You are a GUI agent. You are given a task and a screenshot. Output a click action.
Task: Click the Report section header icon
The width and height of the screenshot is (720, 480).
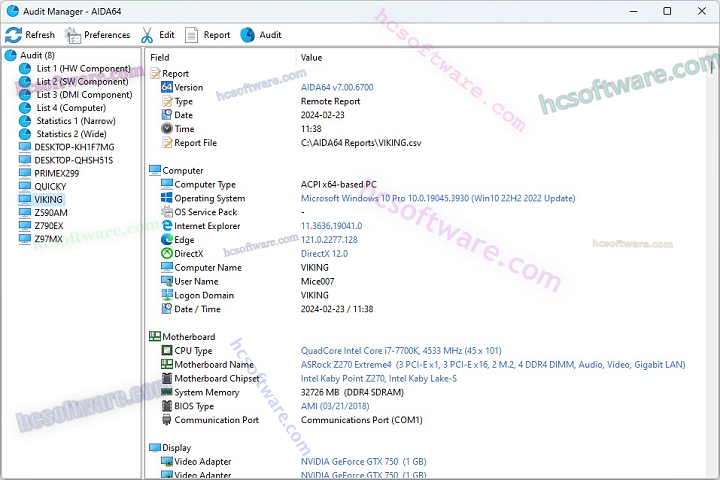[x=155, y=73]
